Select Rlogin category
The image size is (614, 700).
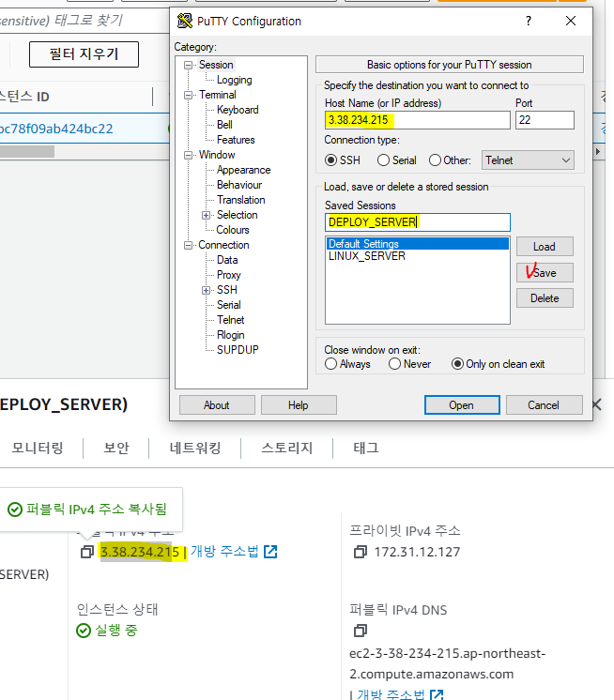[x=230, y=335]
